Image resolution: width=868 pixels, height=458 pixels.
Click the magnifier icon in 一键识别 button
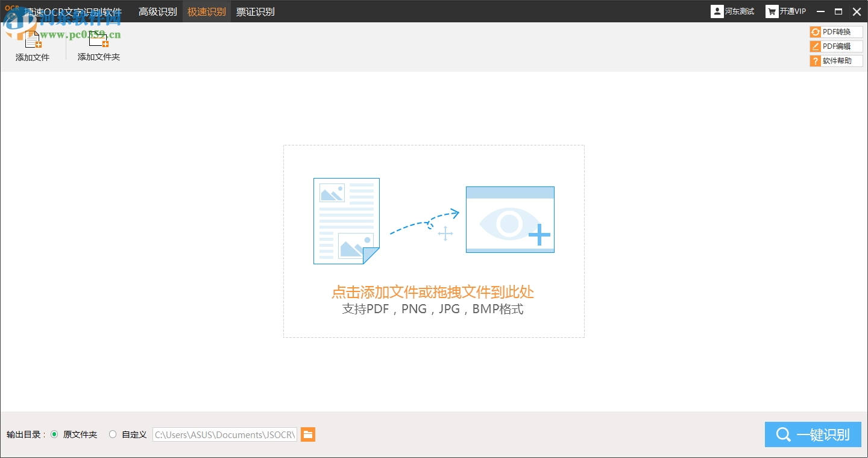tap(783, 434)
